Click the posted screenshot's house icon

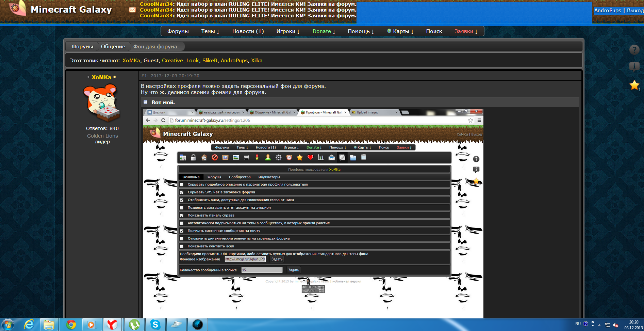point(204,157)
